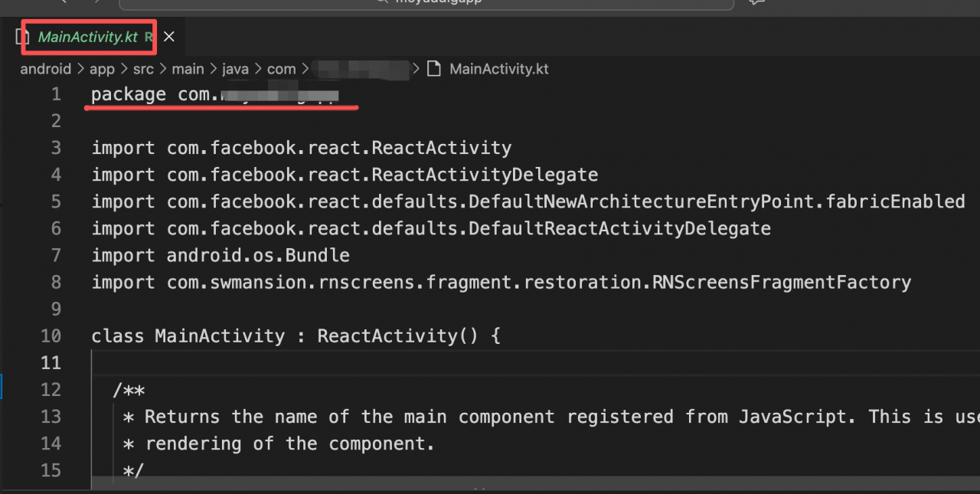Viewport: 980px width, 494px height.
Task: Click the file icon in the editor tab
Action: pyautogui.click(x=23, y=37)
